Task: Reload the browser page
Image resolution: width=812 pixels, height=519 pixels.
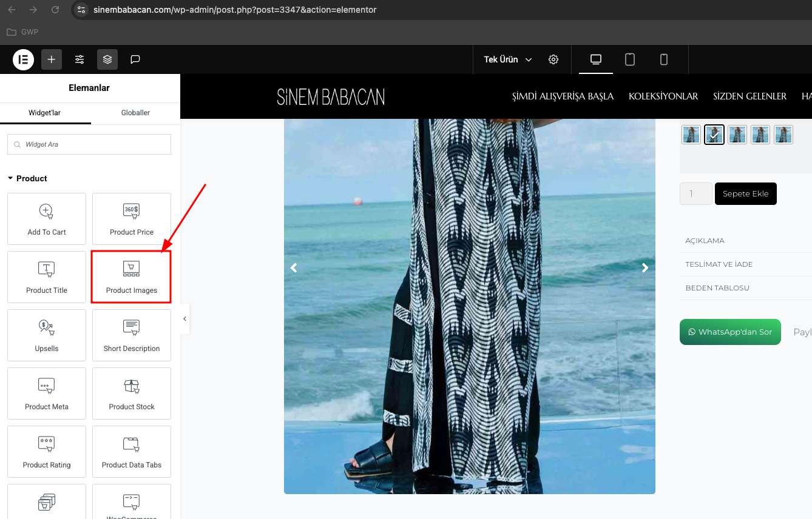Action: [x=55, y=10]
